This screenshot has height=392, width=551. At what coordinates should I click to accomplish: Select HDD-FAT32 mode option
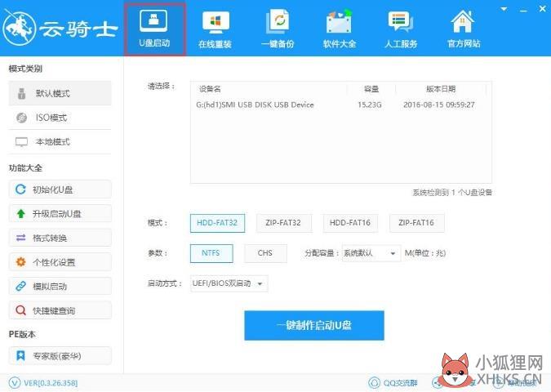tap(217, 223)
